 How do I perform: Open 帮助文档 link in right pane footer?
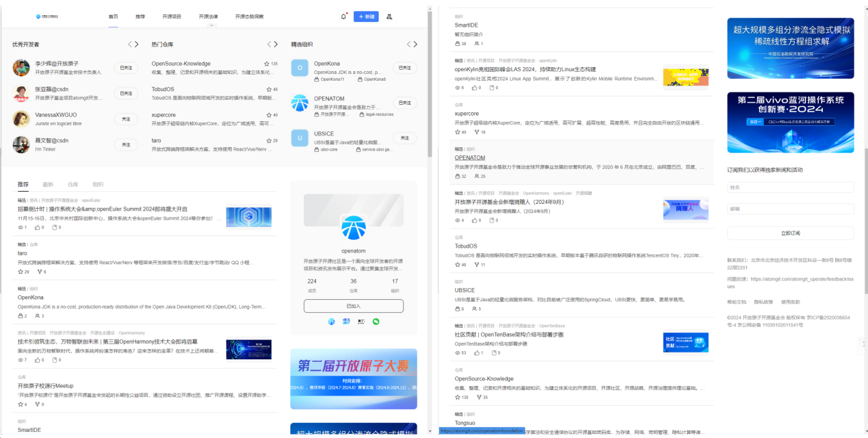click(x=736, y=302)
